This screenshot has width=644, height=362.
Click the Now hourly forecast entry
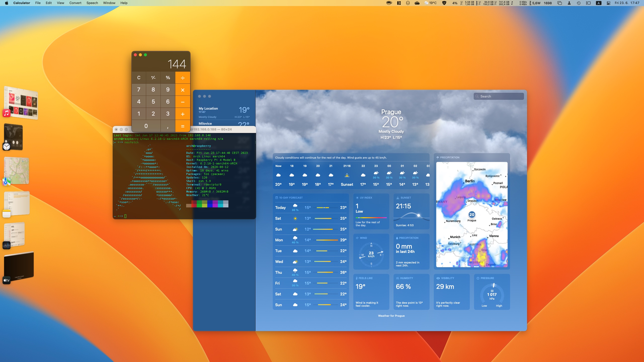coord(278,175)
